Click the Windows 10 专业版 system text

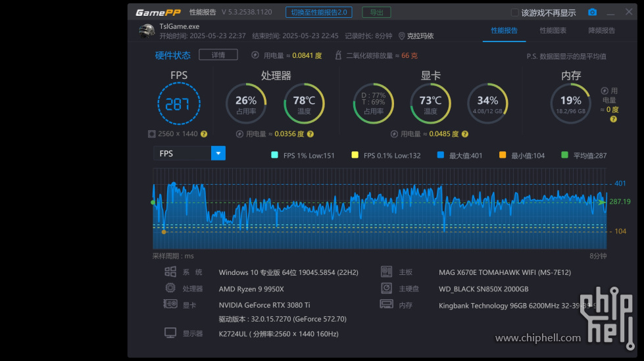pos(288,272)
